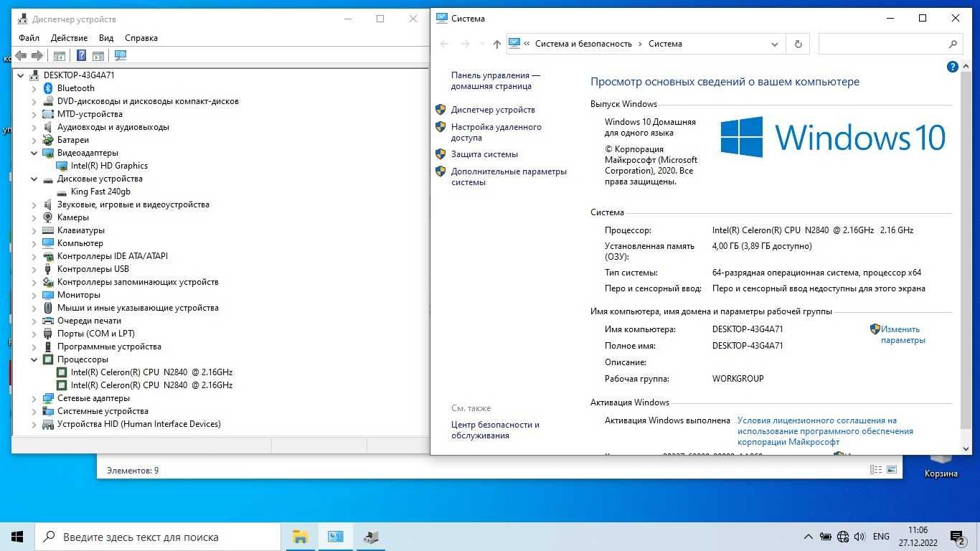
Task: Open the Файл menu in Device Manager
Action: click(29, 38)
